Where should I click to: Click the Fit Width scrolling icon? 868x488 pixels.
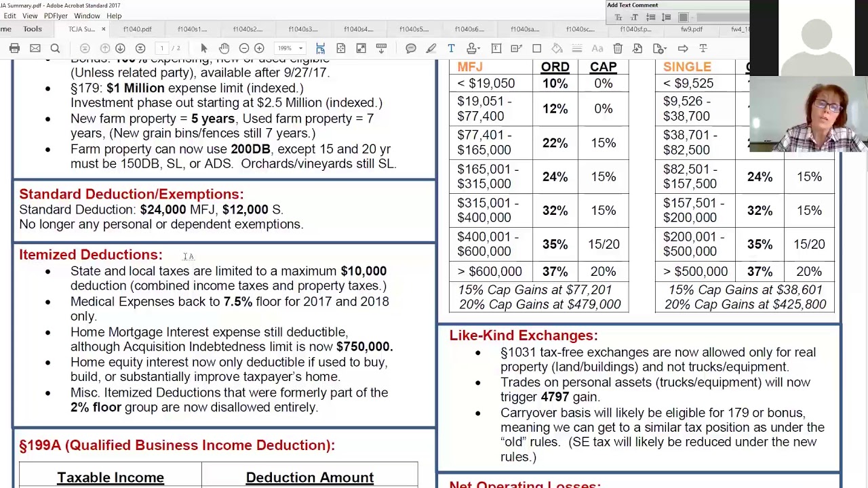click(321, 48)
